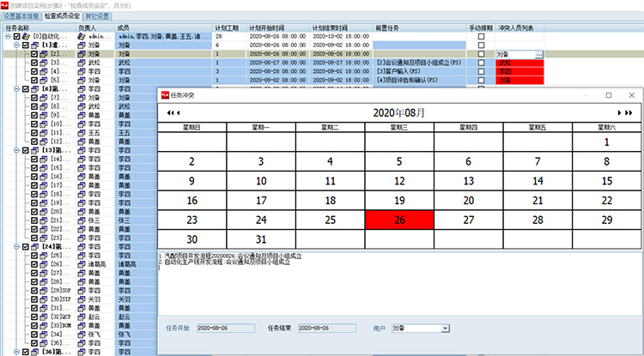Collapse the [13] task group node
This screenshot has width=644, height=356.
tap(15, 150)
